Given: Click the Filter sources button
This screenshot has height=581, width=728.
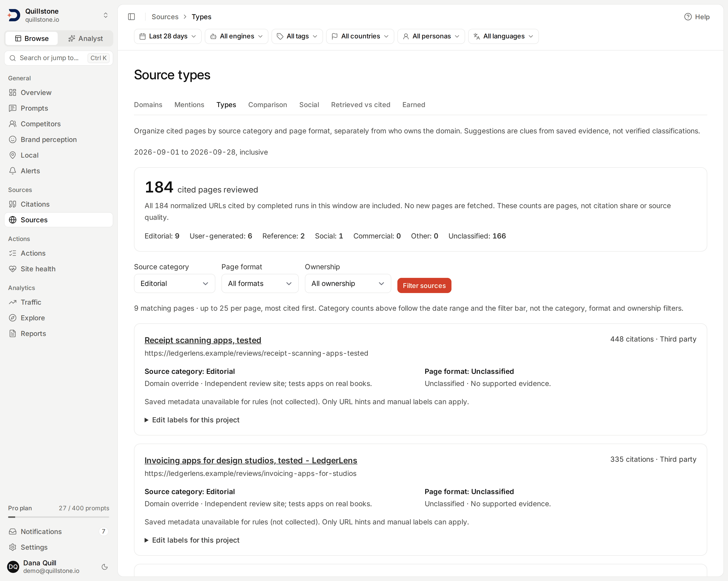Looking at the screenshot, I should click(x=424, y=285).
